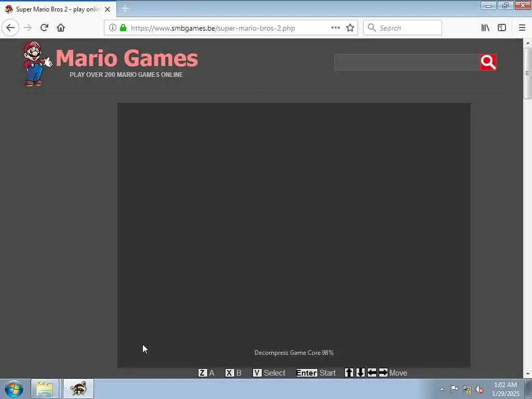Click the green secure padlock icon
Image resolution: width=532 pixels, height=399 pixels.
click(x=123, y=28)
